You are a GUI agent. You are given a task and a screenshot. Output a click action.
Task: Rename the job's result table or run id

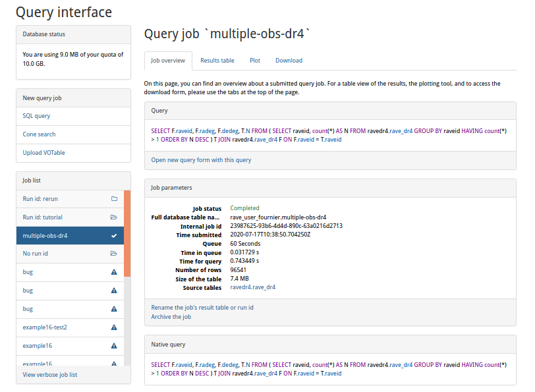[x=202, y=308]
